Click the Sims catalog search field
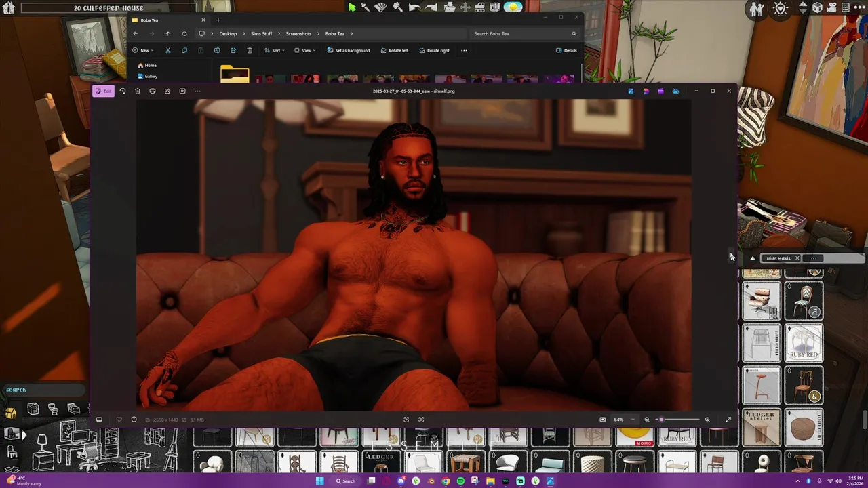 coord(44,390)
